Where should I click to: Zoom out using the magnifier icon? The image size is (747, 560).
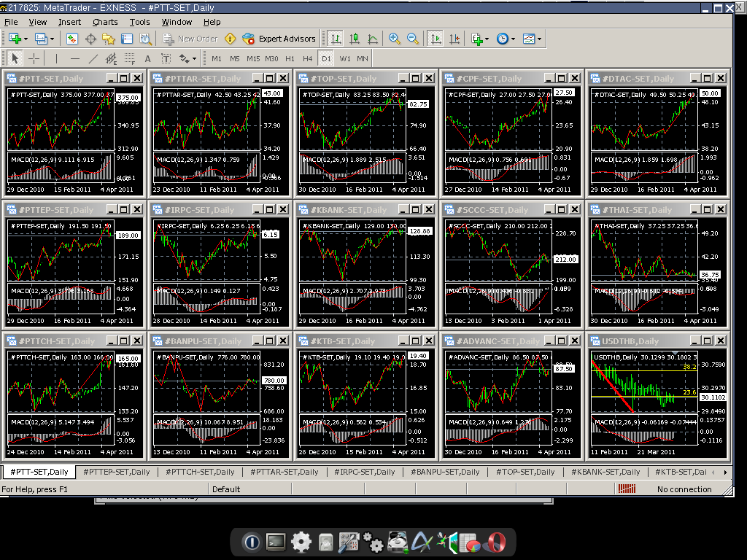click(413, 39)
